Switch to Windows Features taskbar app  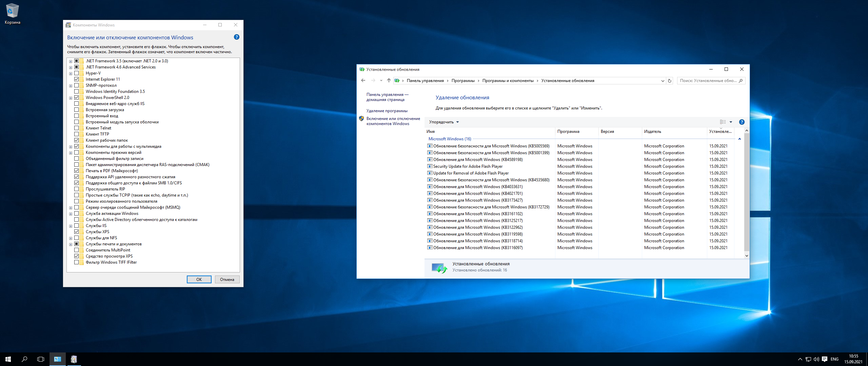click(x=74, y=359)
